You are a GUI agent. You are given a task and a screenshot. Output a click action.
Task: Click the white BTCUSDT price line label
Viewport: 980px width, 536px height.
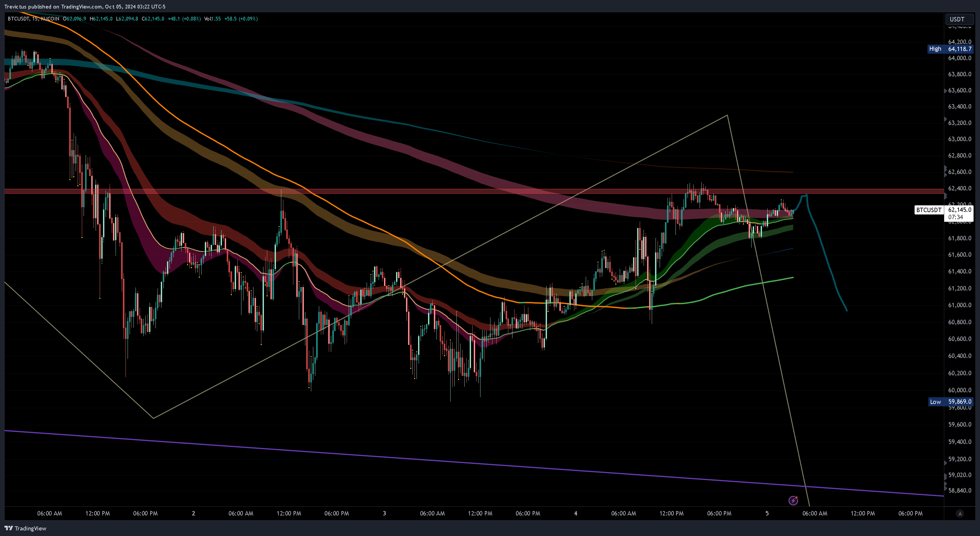pos(929,209)
